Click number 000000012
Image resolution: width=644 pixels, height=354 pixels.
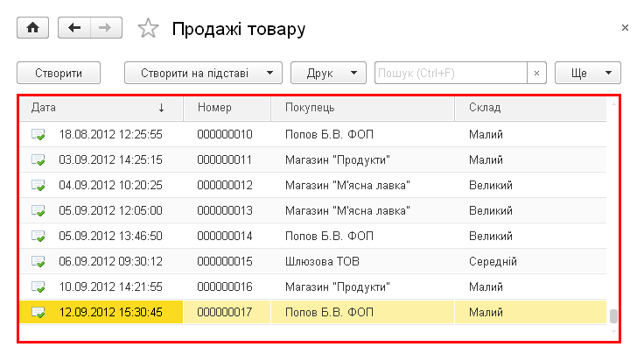point(225,186)
